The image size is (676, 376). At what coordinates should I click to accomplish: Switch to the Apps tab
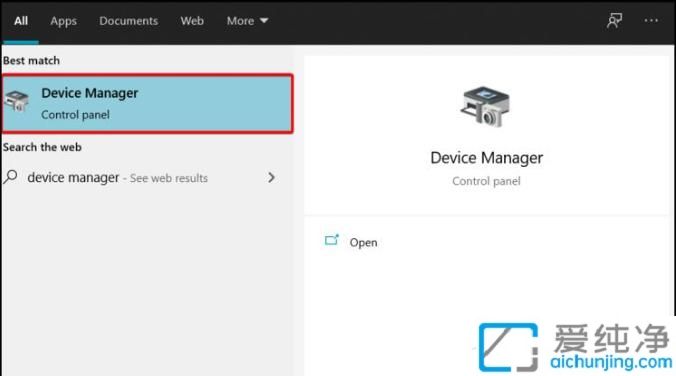pos(63,21)
